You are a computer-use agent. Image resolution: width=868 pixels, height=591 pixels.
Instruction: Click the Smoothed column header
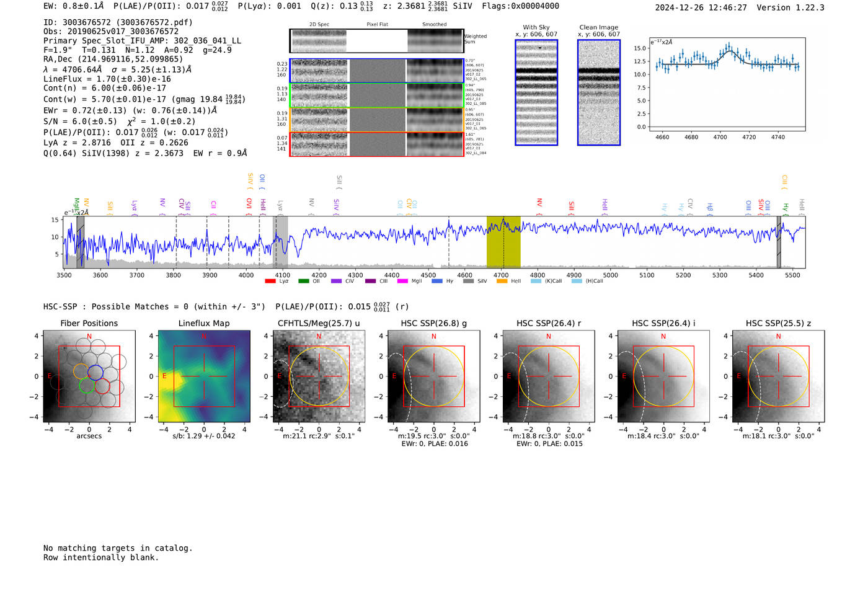pyautogui.click(x=435, y=25)
